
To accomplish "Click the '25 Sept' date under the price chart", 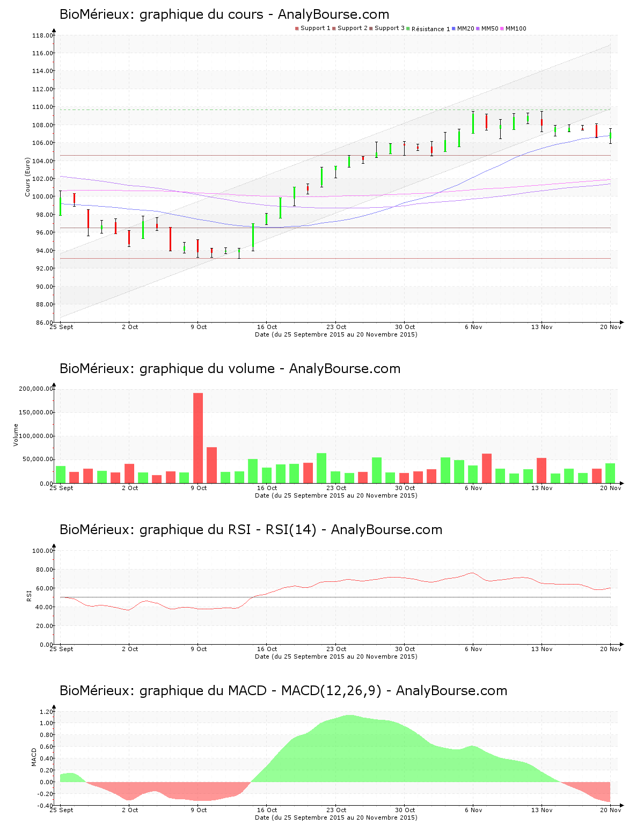I will click(x=61, y=327).
